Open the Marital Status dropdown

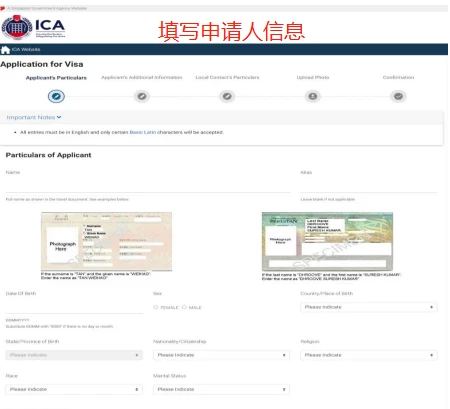point(221,389)
